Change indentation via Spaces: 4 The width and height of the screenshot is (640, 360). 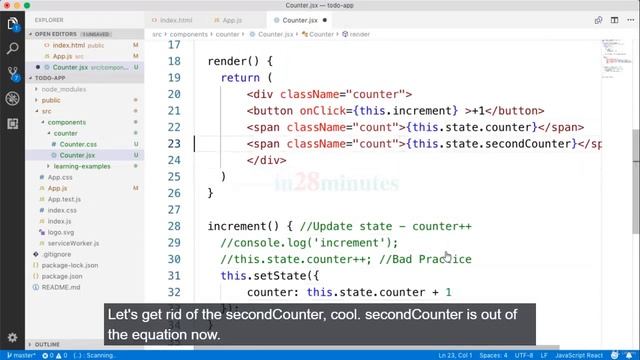pos(493,356)
